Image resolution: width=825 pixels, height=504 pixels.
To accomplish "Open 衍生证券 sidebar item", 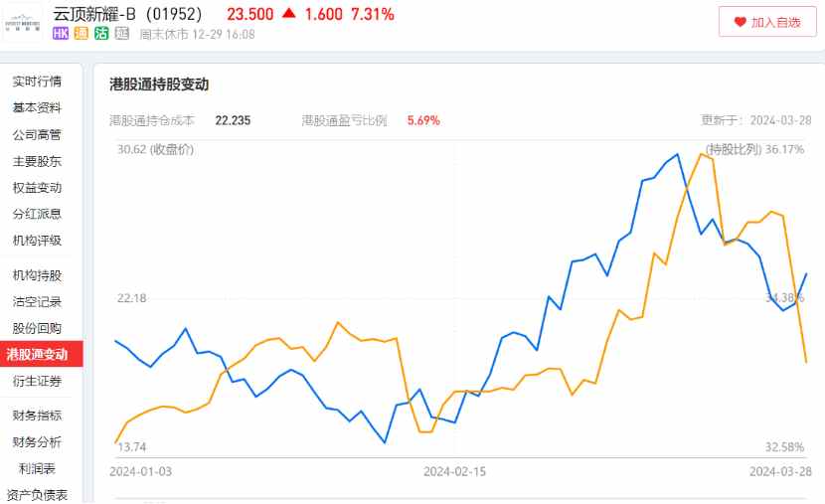I will 37,381.
